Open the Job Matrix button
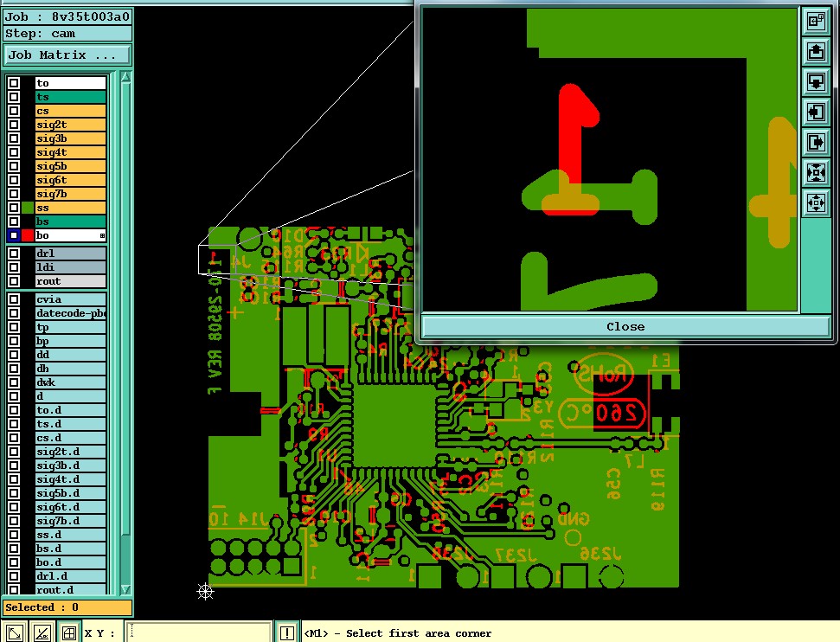Screen dimensions: 840x642 (67, 55)
